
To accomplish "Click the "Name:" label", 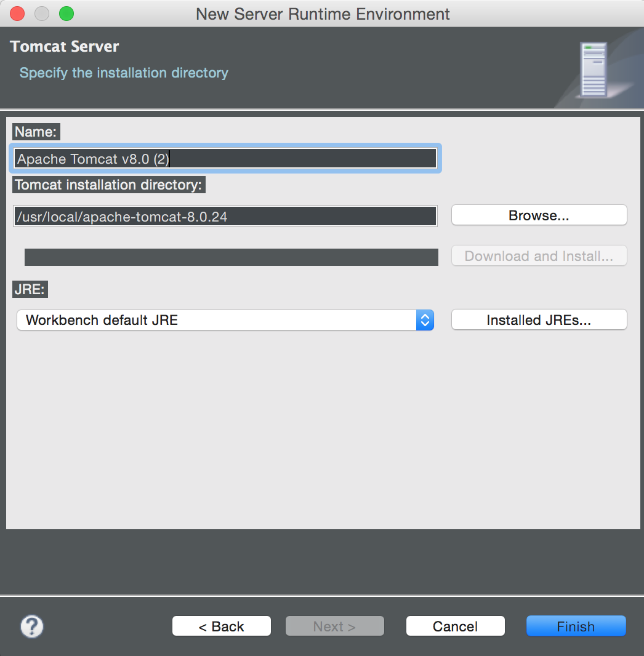I will pyautogui.click(x=36, y=132).
